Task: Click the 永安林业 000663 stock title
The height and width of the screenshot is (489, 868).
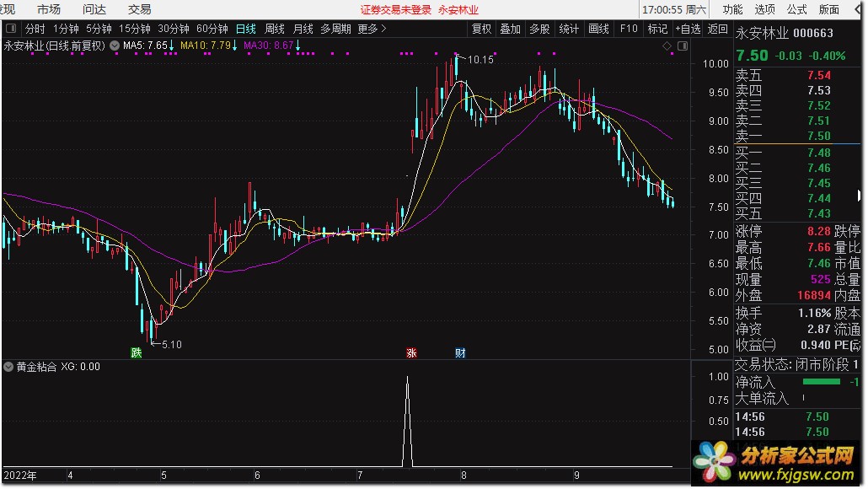Action: coord(784,33)
